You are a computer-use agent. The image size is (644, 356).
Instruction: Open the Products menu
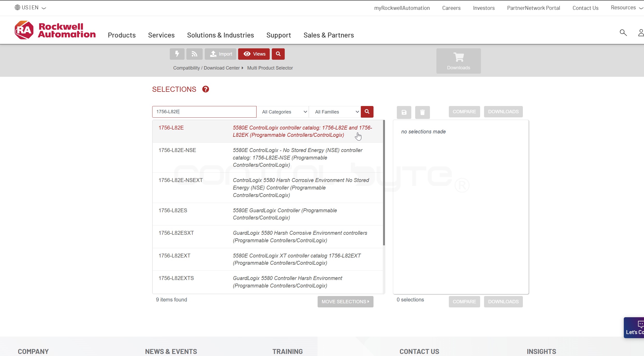coord(122,35)
